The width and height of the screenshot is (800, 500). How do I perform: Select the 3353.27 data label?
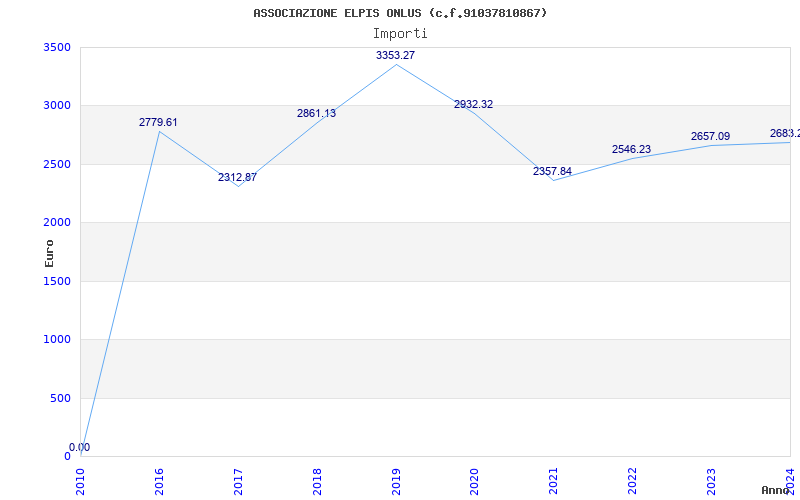pyautogui.click(x=395, y=55)
